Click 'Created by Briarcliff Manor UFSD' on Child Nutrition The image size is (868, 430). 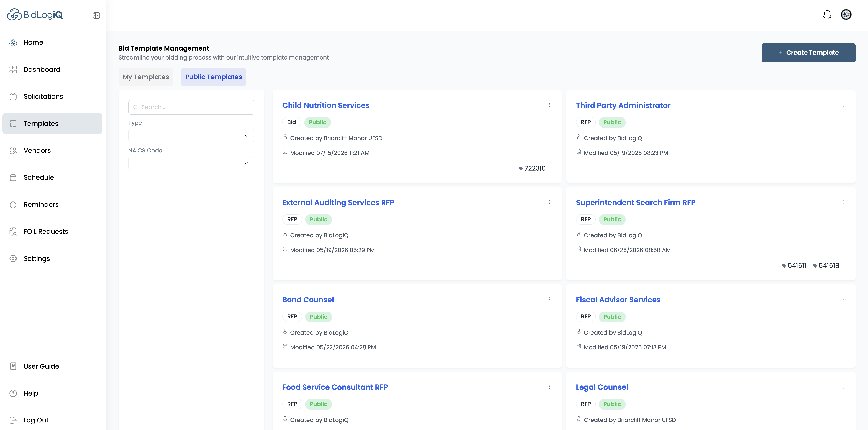click(336, 138)
